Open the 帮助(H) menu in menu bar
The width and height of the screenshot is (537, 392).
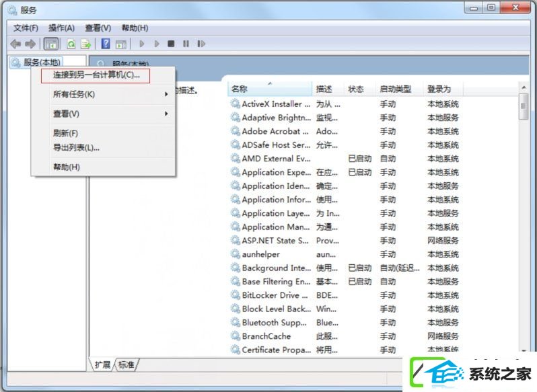(135, 28)
